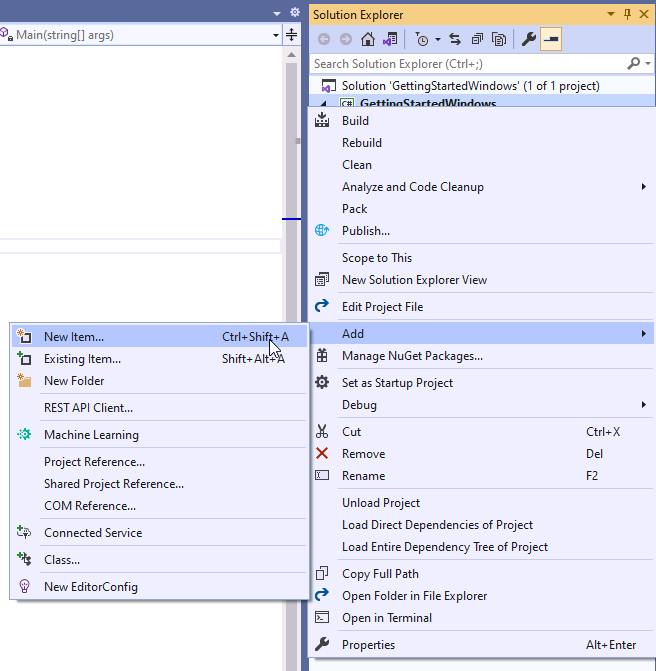Image resolution: width=656 pixels, height=671 pixels.
Task: Expand the Main(string[] args) member dropdown
Action: (276, 35)
